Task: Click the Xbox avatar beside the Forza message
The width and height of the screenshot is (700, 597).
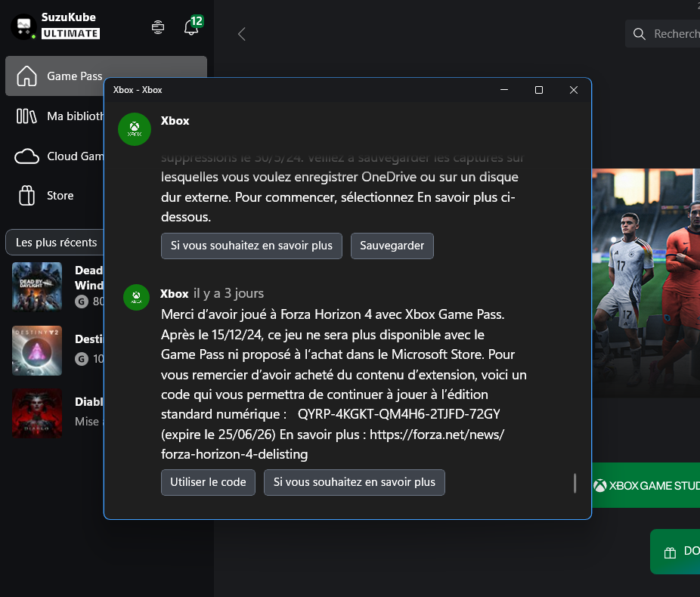Action: click(x=136, y=297)
